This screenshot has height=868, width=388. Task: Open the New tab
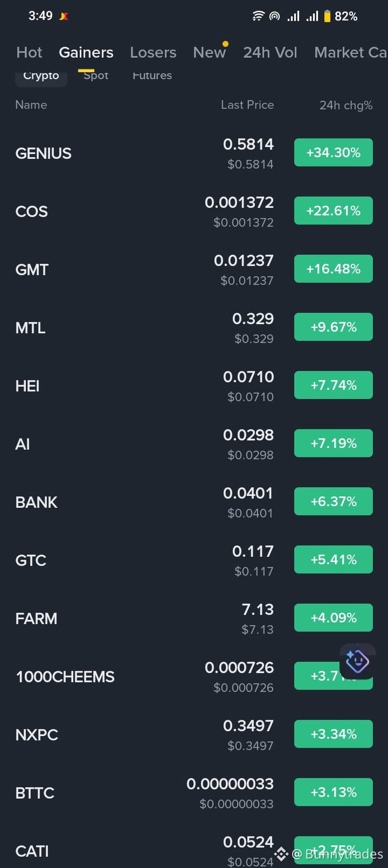pos(210,52)
